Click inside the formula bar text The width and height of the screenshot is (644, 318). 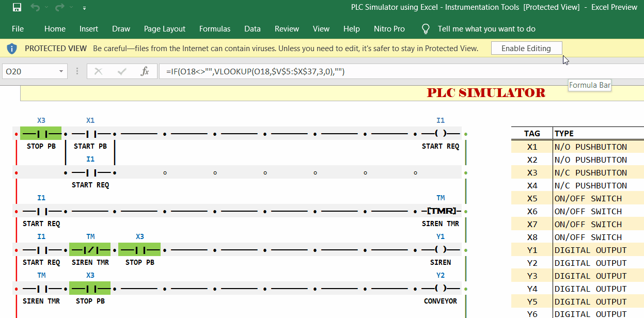[x=255, y=72]
